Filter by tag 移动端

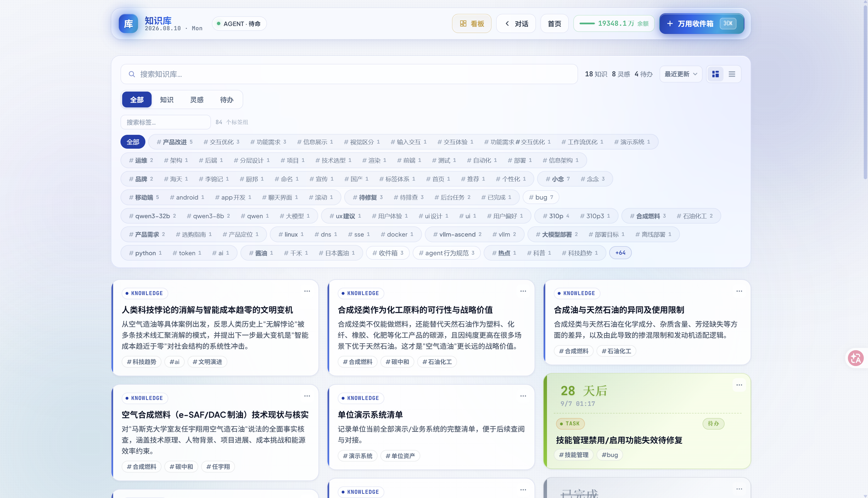pyautogui.click(x=144, y=197)
